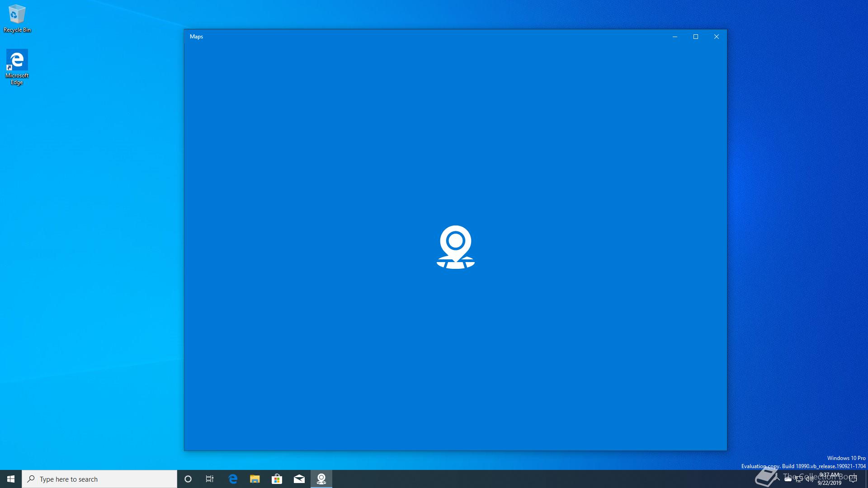Open Microsoft Store from taskbar
The height and width of the screenshot is (488, 868).
click(277, 479)
